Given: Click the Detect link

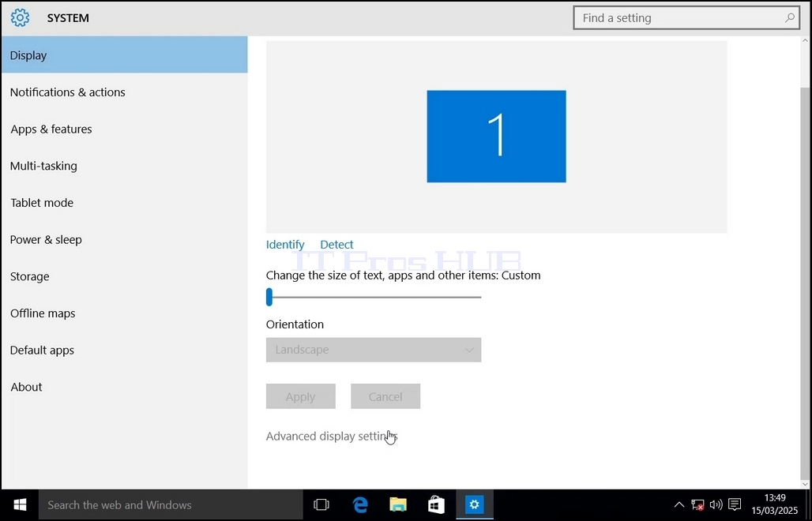Looking at the screenshot, I should 336,244.
